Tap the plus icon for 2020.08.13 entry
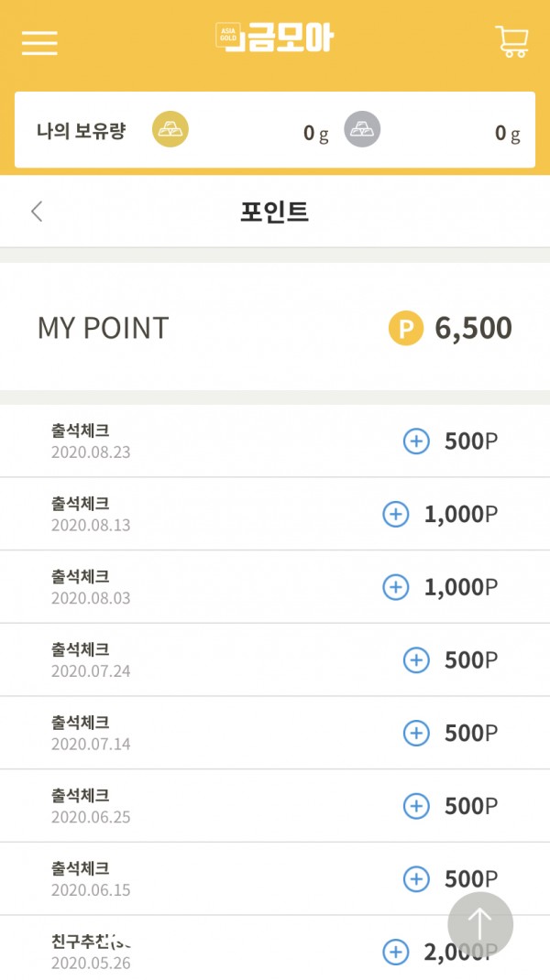Screen dimensions: 550x980 click(395, 514)
